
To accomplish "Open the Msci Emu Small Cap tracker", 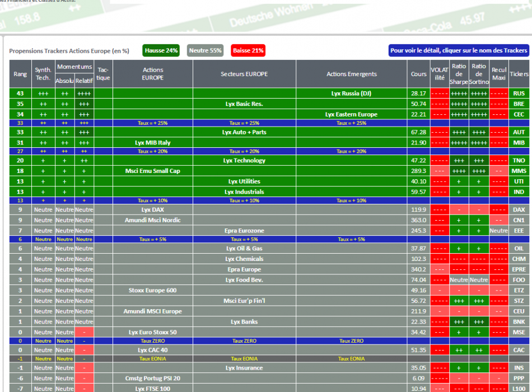I will pos(153,171).
